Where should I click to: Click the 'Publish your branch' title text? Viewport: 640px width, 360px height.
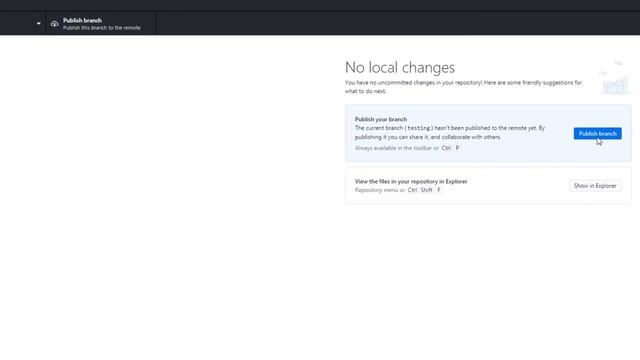click(x=381, y=119)
